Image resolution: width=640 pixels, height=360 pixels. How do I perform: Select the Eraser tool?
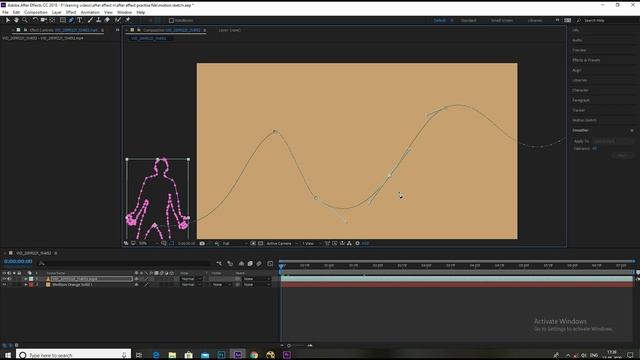[x=107, y=20]
